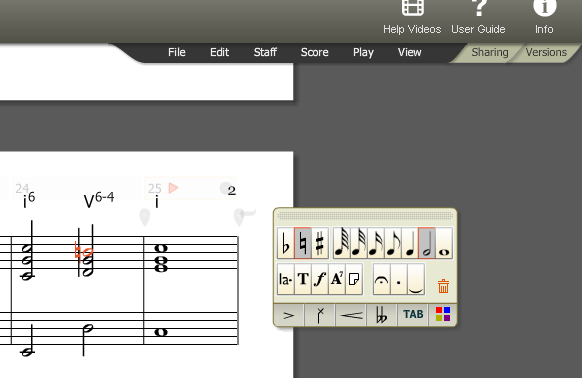
Task: Select the text tool T
Action: click(x=303, y=279)
